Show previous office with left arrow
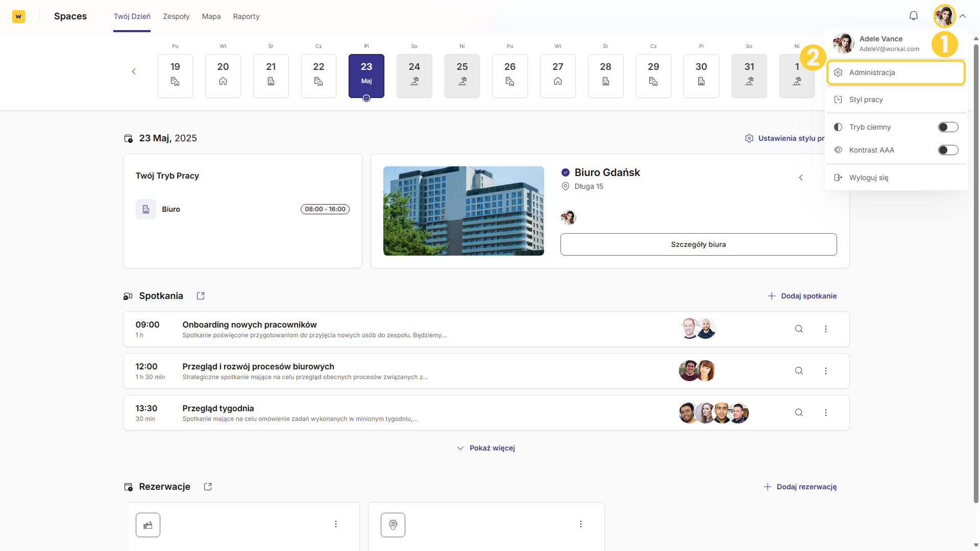The image size is (980, 551). (x=801, y=178)
